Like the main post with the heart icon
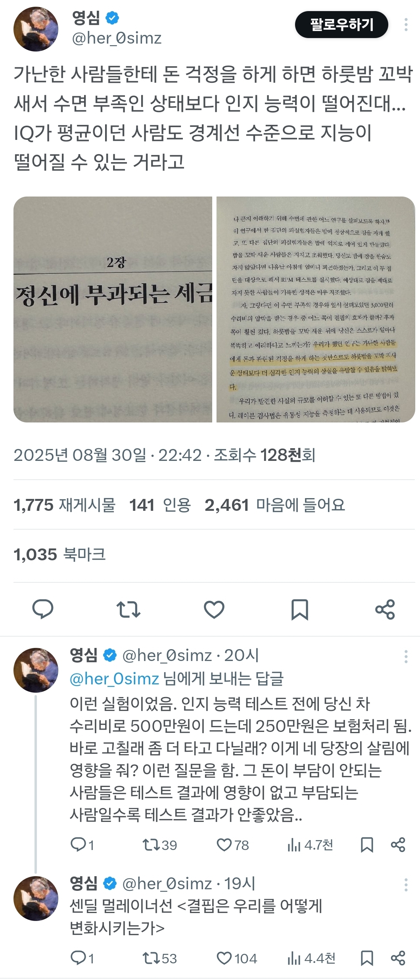The height and width of the screenshot is (980, 420). pos(214,609)
